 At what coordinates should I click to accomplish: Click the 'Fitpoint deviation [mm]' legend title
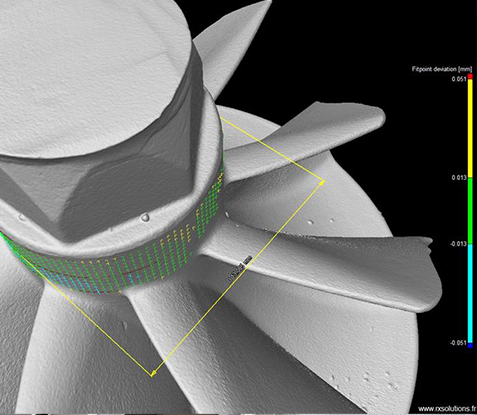(x=442, y=69)
